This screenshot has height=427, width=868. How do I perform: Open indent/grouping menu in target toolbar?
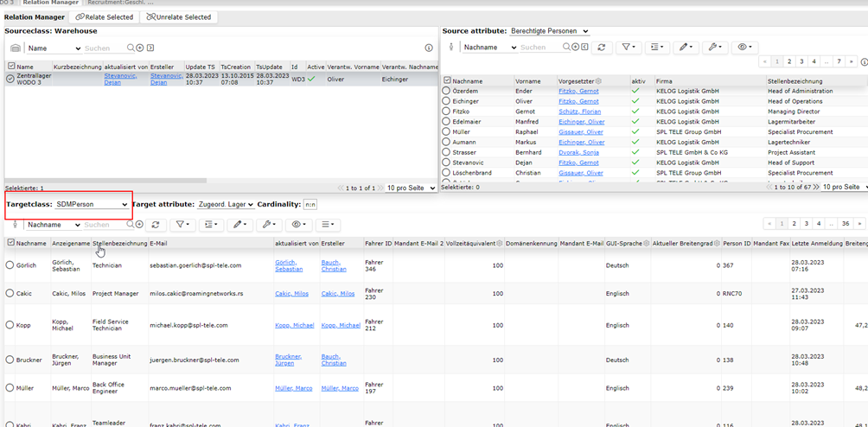211,225
